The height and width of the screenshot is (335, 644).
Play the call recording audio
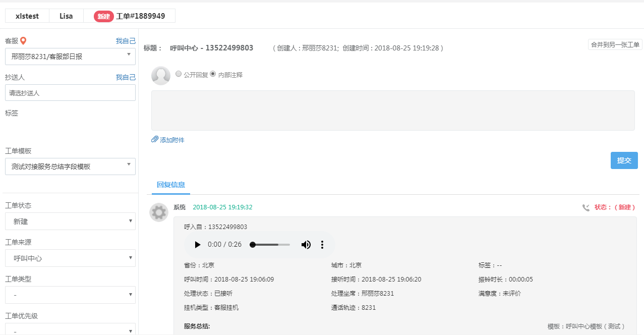pyautogui.click(x=198, y=245)
